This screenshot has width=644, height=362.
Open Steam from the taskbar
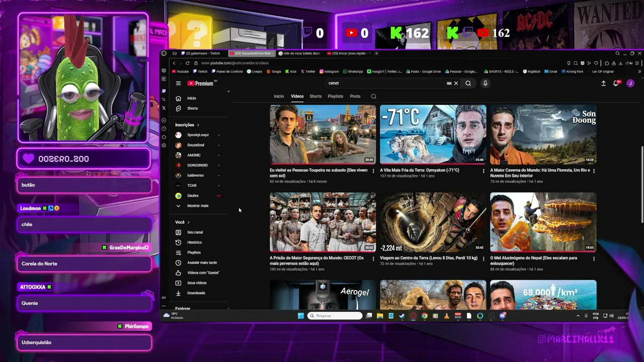pyautogui.click(x=402, y=316)
